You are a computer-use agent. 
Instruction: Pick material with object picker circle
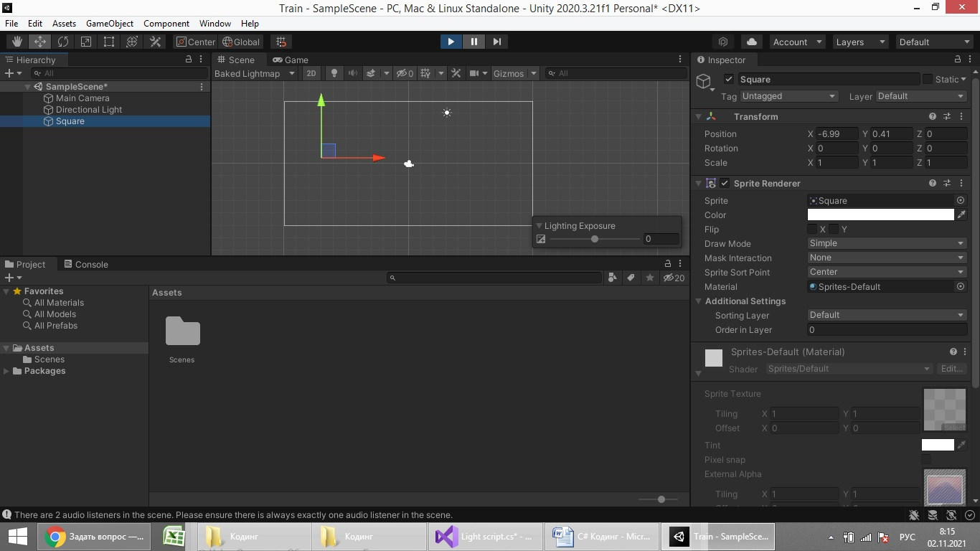point(961,286)
